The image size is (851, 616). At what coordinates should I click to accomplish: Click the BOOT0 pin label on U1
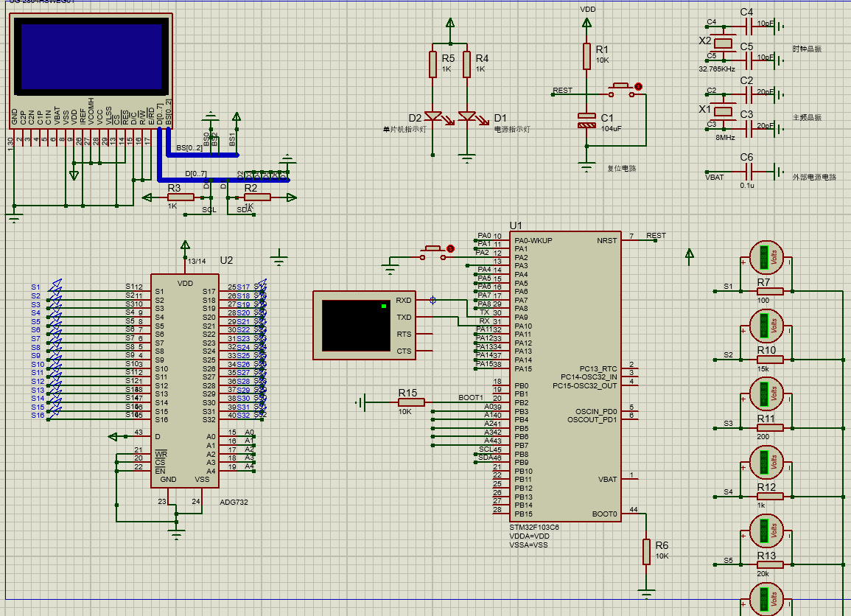[605, 514]
